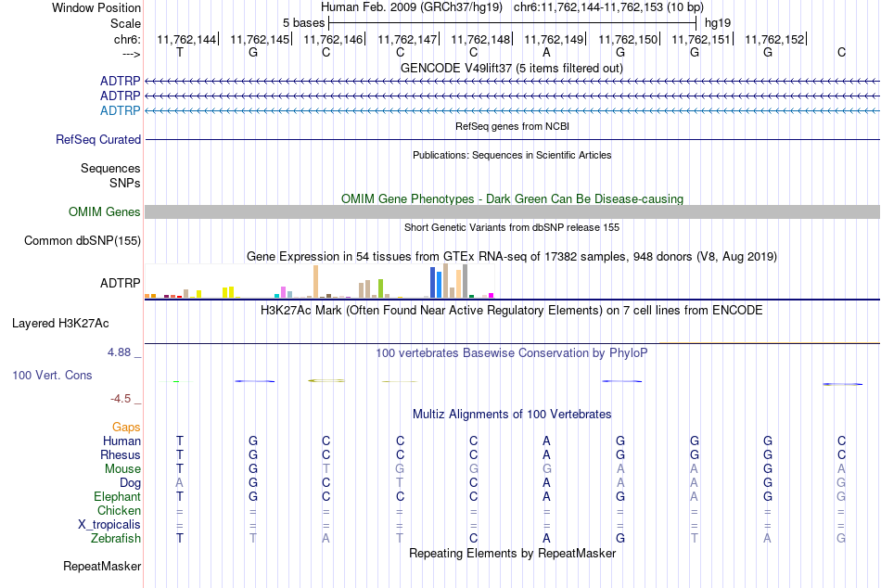Click the 100 Vert. Cons track label
The width and height of the screenshot is (881, 588).
pyautogui.click(x=52, y=375)
